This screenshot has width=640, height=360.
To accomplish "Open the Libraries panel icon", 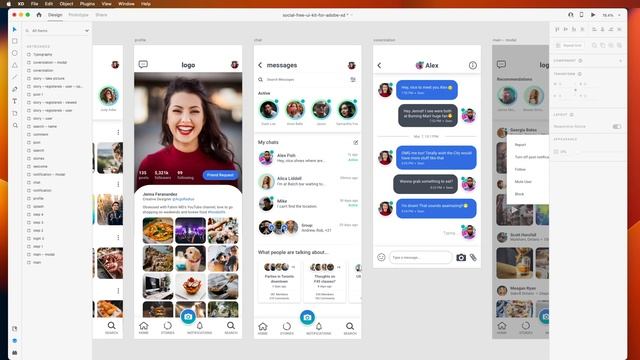I will coord(15,329).
